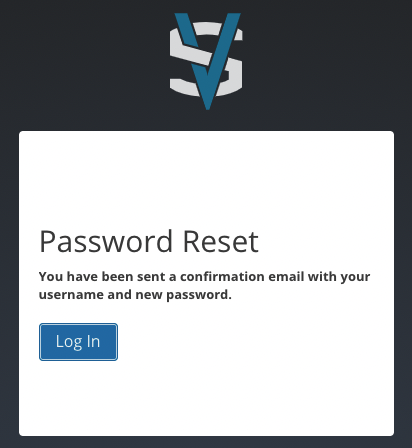Click the dark background left of the logo

pos(83,61)
